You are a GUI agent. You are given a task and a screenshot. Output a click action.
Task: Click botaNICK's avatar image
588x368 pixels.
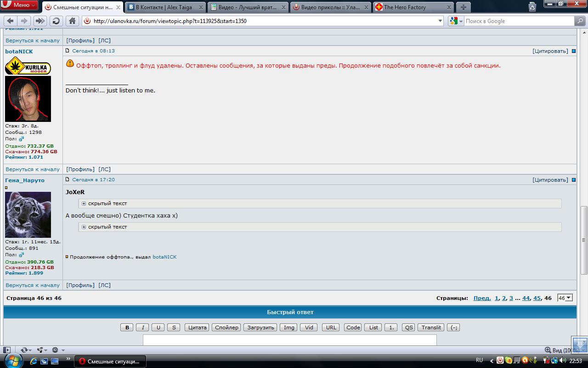pyautogui.click(x=28, y=99)
